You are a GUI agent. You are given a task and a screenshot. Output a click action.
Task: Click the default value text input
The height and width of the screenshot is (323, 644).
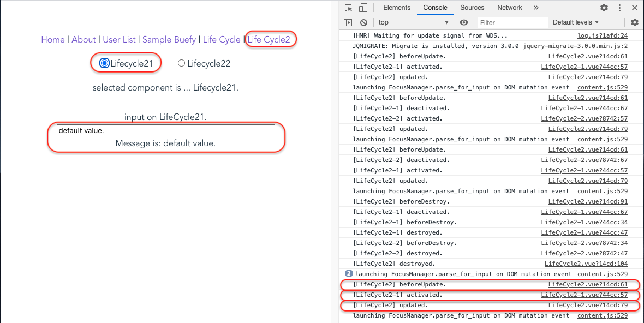coord(165,130)
